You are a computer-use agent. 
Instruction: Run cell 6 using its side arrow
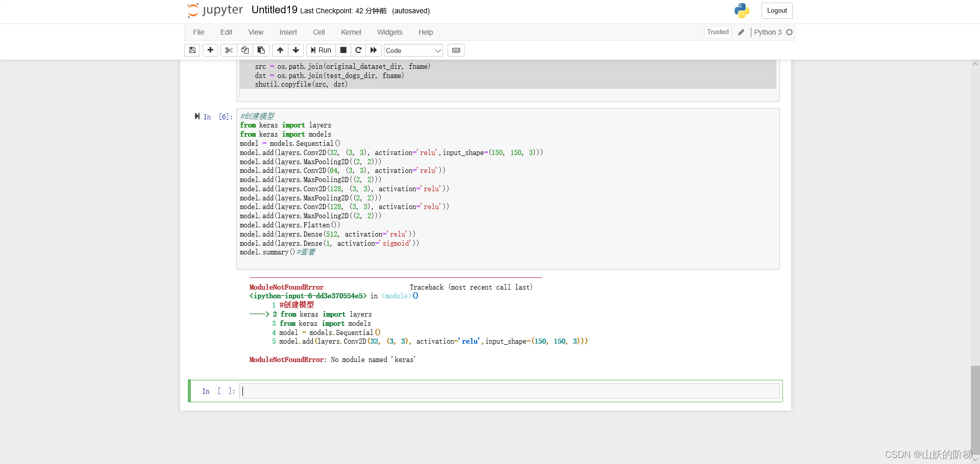click(197, 116)
